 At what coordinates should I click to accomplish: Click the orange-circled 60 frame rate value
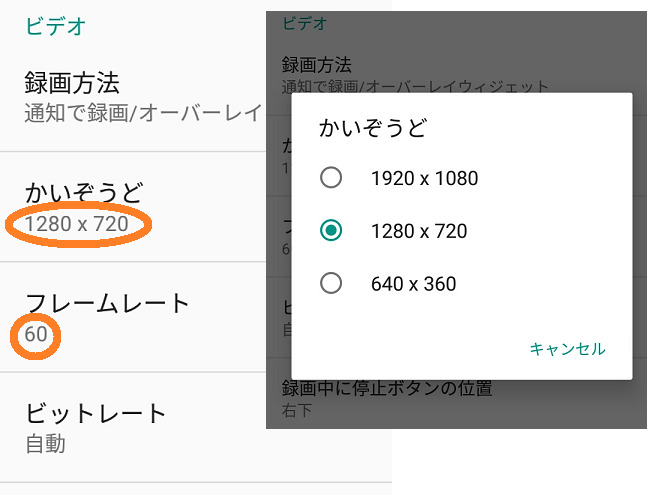pyautogui.click(x=36, y=335)
